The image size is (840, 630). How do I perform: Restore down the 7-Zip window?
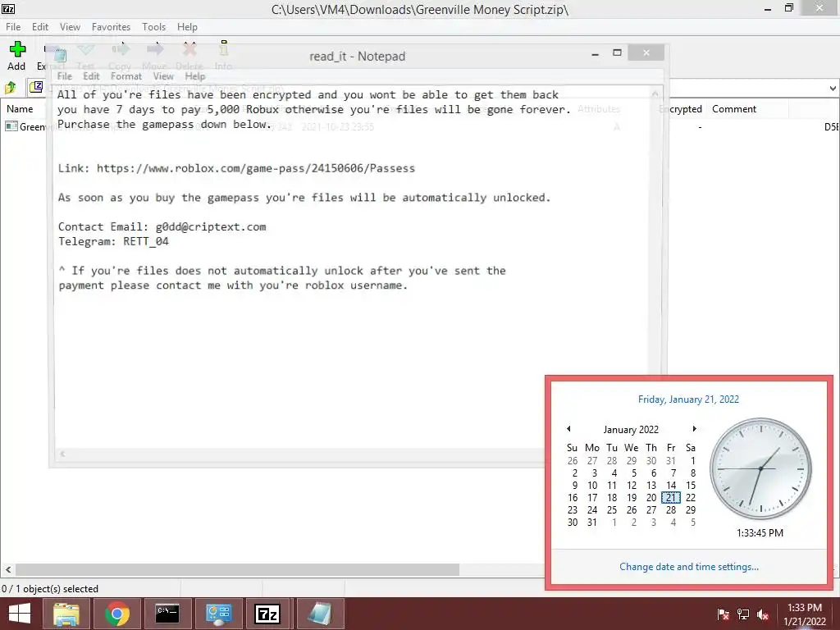coord(788,8)
